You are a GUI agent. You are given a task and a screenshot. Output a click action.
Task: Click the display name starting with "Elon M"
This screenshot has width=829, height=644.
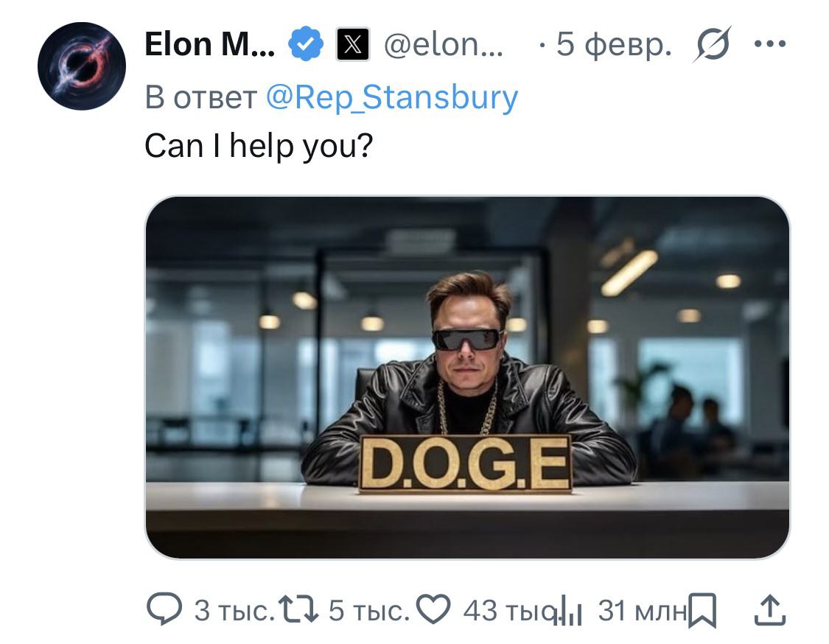[210, 46]
